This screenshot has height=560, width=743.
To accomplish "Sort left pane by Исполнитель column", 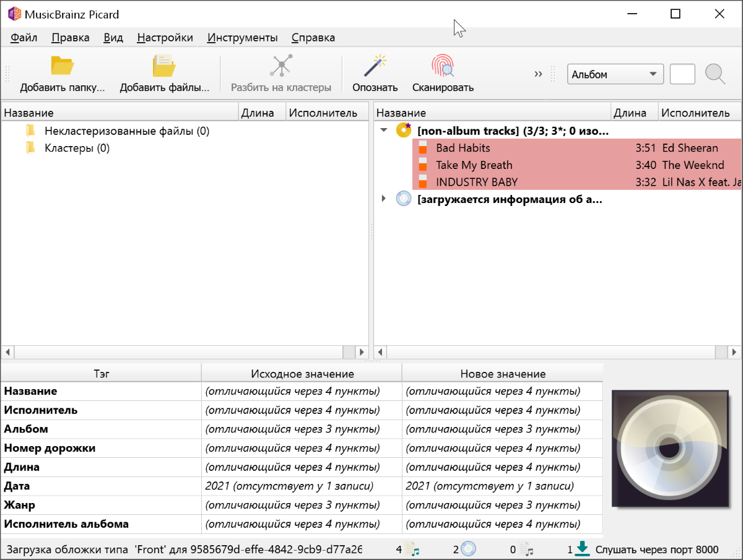I will click(327, 113).
